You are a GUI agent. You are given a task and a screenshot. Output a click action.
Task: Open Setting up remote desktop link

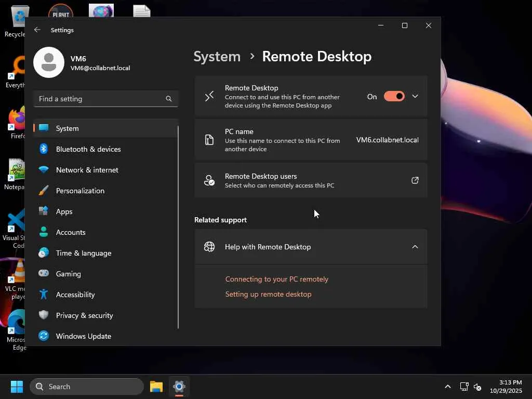coord(268,294)
